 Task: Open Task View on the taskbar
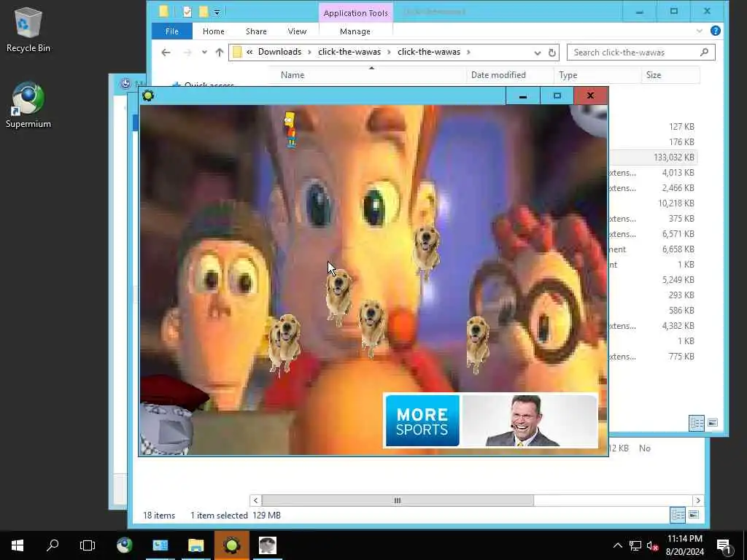pos(88,545)
